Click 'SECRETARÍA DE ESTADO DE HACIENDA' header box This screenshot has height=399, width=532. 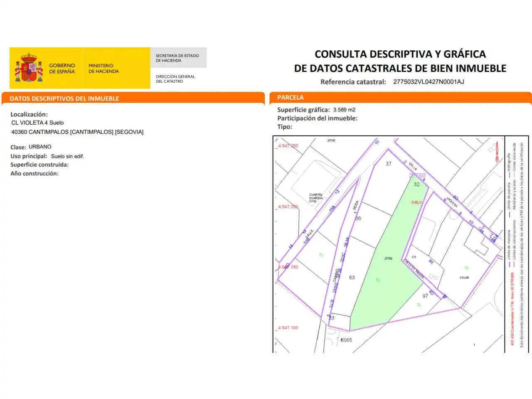178,58
